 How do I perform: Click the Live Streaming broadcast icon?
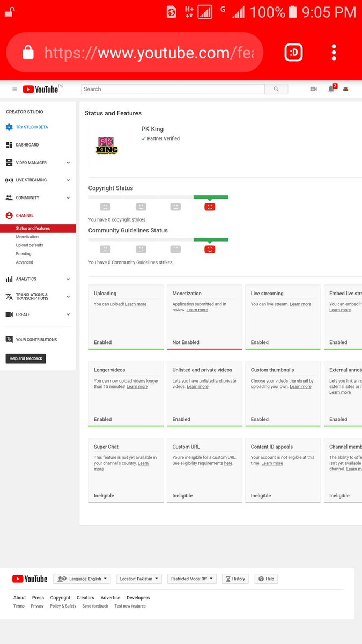9,180
